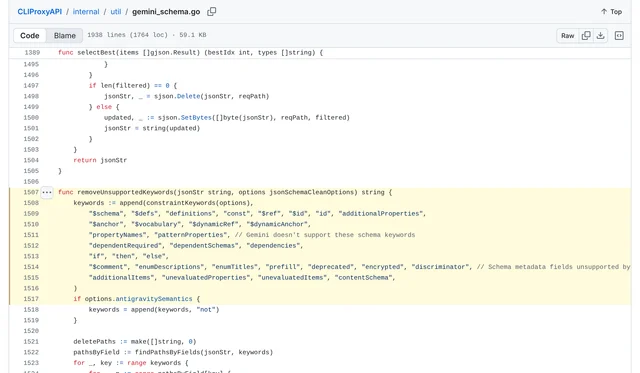Download raw file icon
This screenshot has width=640, height=373.
tap(600, 36)
